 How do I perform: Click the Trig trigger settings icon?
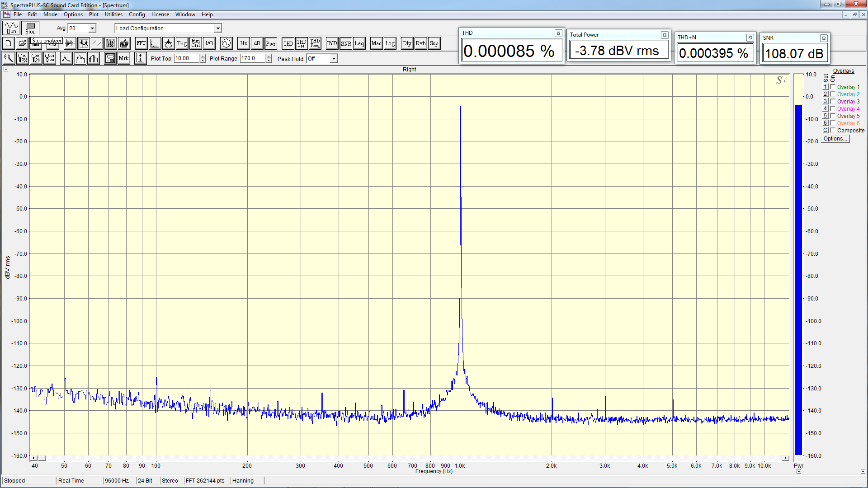coord(182,43)
